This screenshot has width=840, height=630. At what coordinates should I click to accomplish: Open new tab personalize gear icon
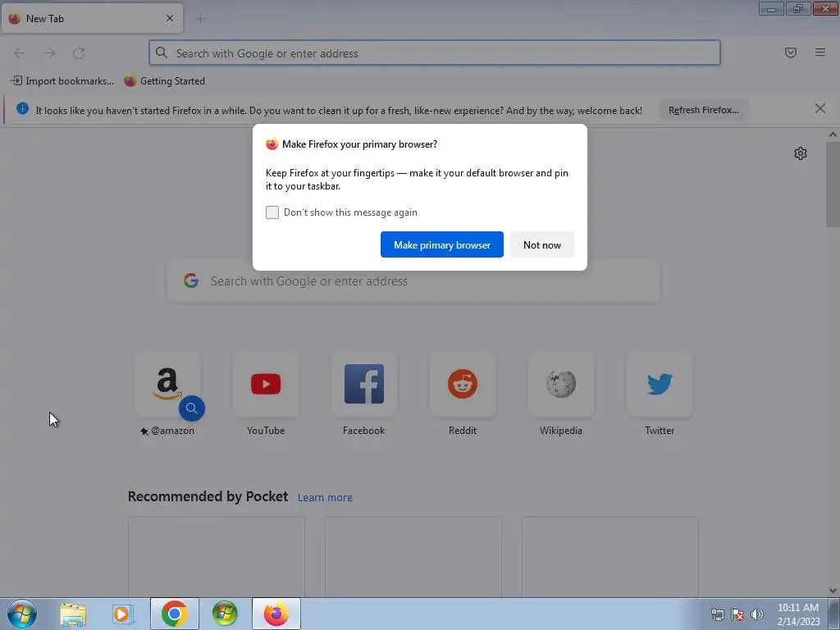point(801,153)
